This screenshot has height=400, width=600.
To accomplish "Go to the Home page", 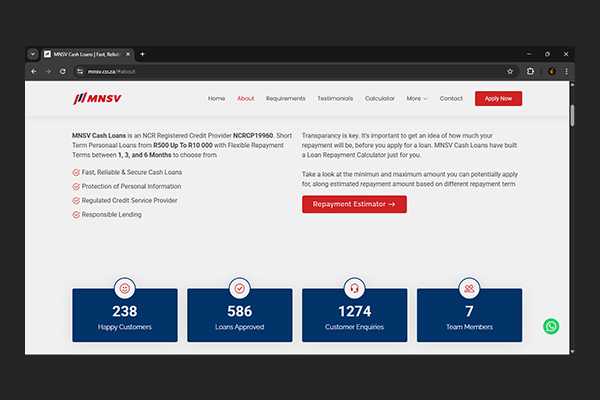I will click(x=217, y=98).
